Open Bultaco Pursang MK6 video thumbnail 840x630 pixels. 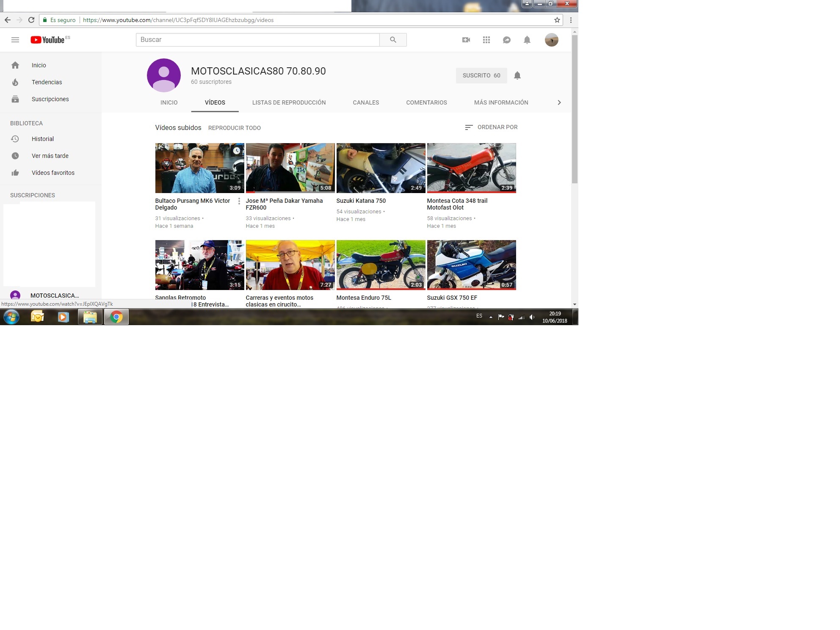(x=199, y=168)
